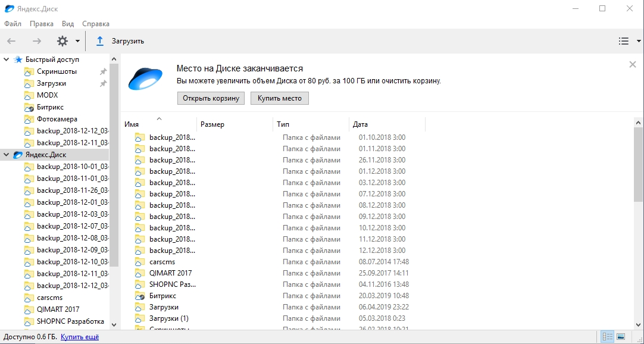Click the Открыть корзину button
Image resolution: width=644 pixels, height=344 pixels.
click(x=211, y=99)
